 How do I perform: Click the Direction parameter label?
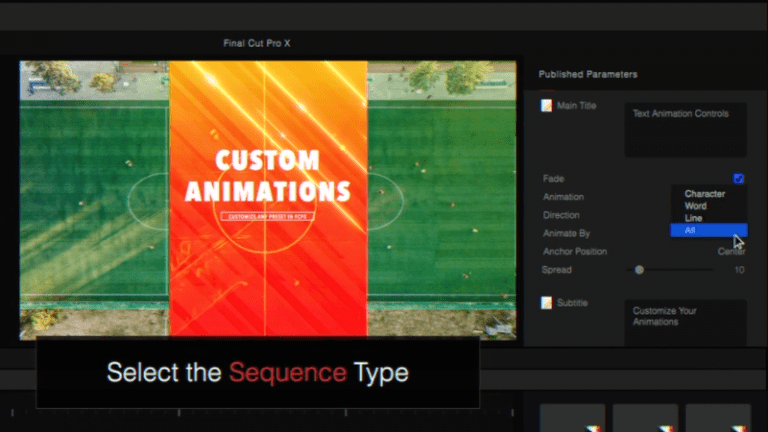click(x=561, y=215)
